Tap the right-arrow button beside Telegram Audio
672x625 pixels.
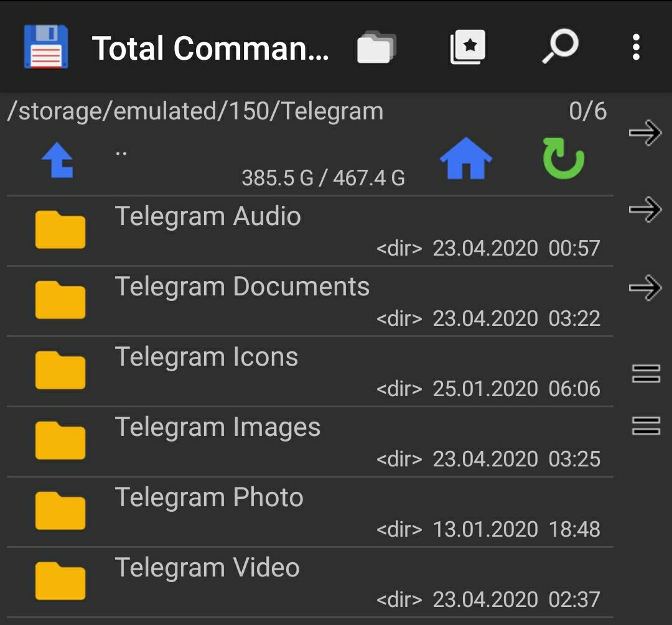(x=645, y=210)
